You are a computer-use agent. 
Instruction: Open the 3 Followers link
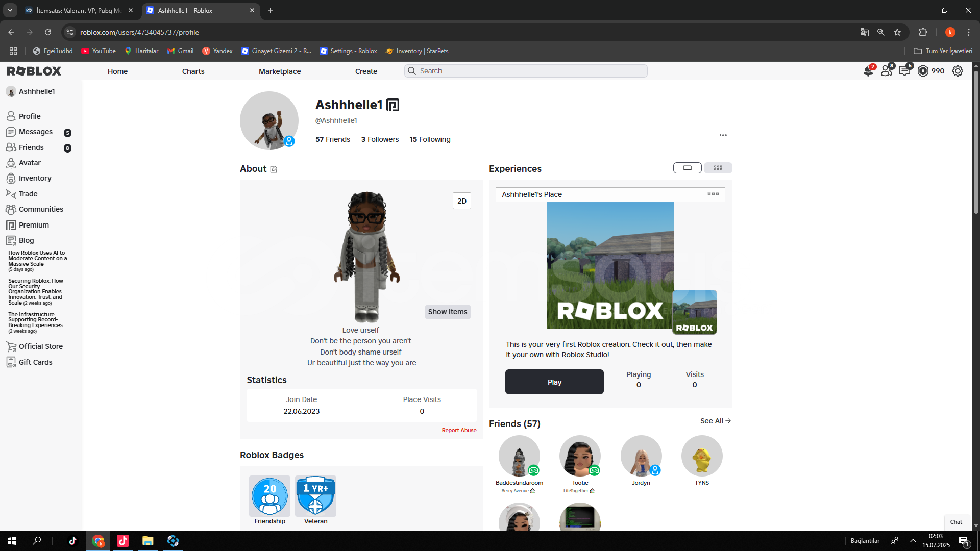click(380, 139)
